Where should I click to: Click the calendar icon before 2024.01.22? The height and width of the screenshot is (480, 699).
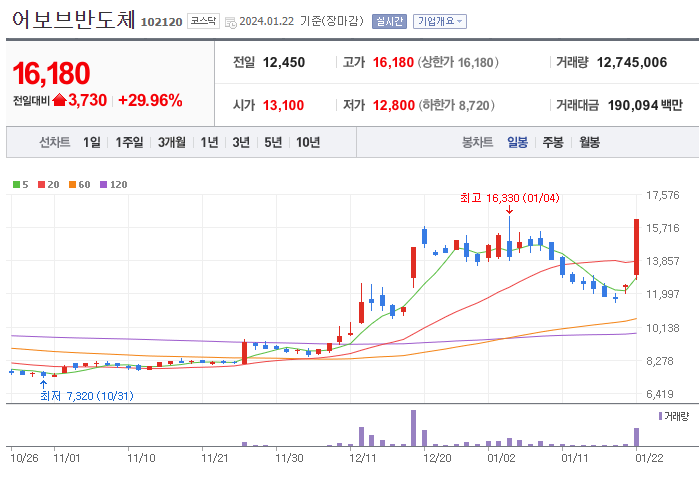230,22
